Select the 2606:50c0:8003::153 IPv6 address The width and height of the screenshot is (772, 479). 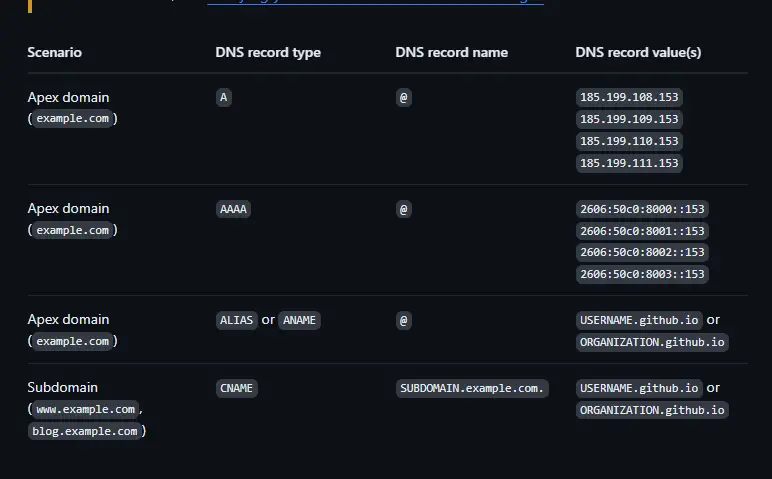(x=642, y=274)
